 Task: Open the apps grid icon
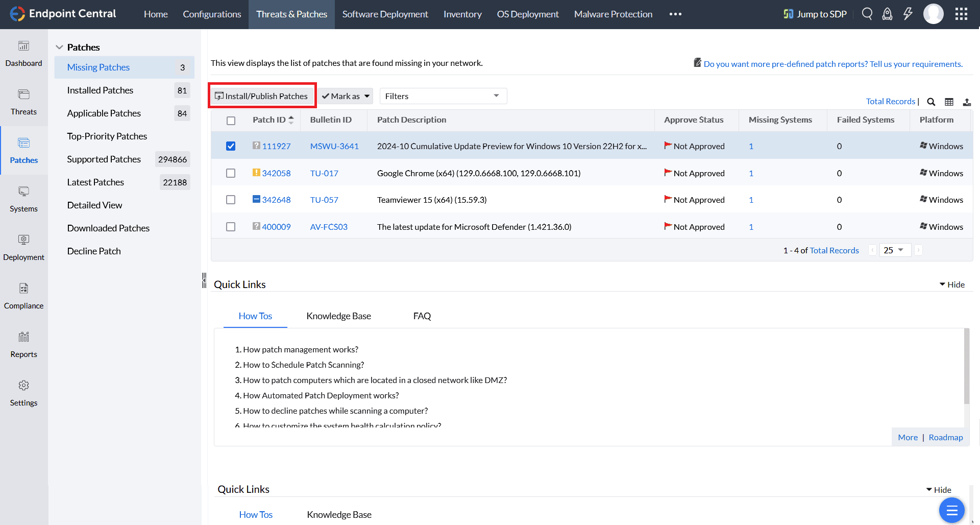pos(961,14)
